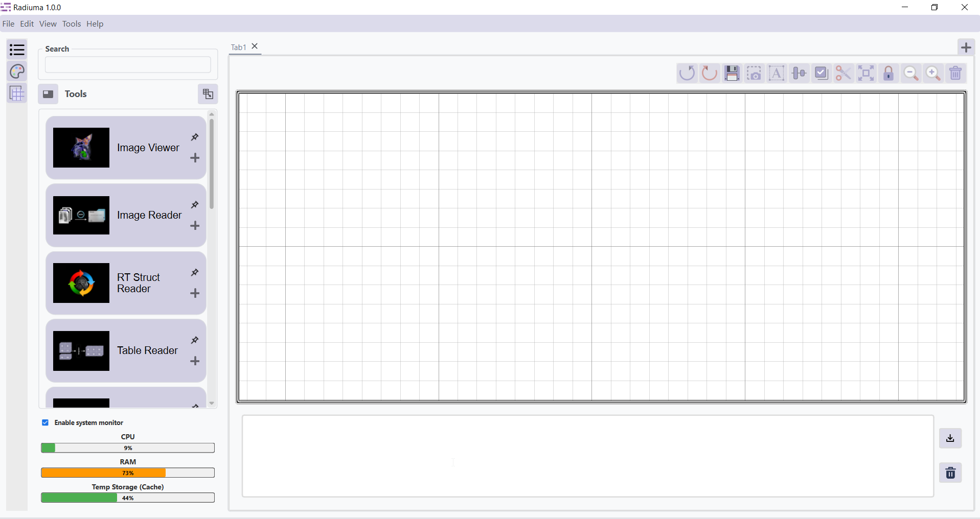Click the select-all checkmark icon

point(822,73)
